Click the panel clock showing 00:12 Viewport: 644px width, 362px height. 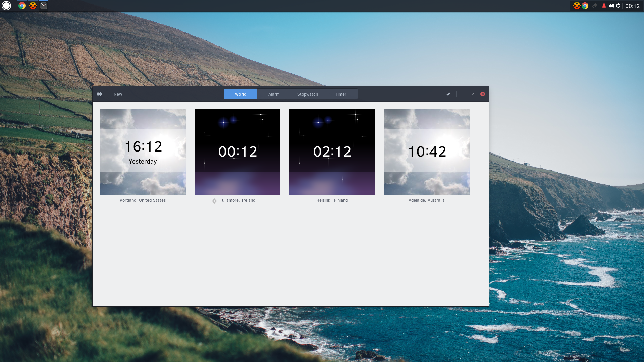point(632,6)
